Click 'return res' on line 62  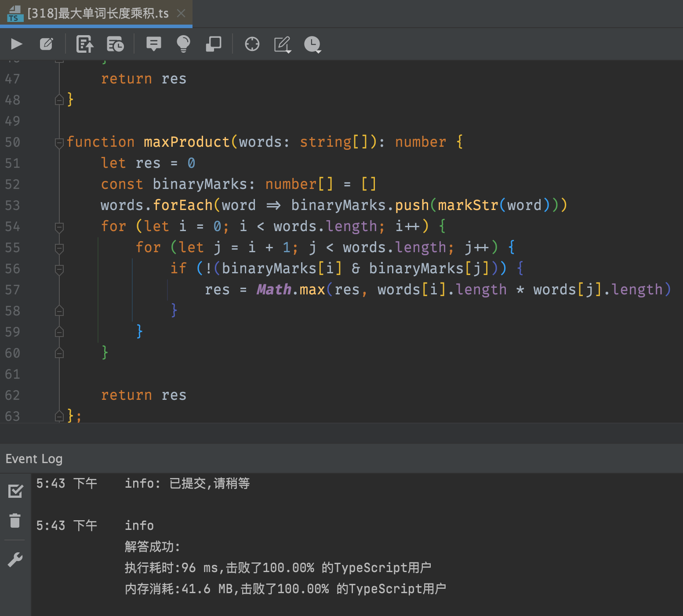[144, 395]
